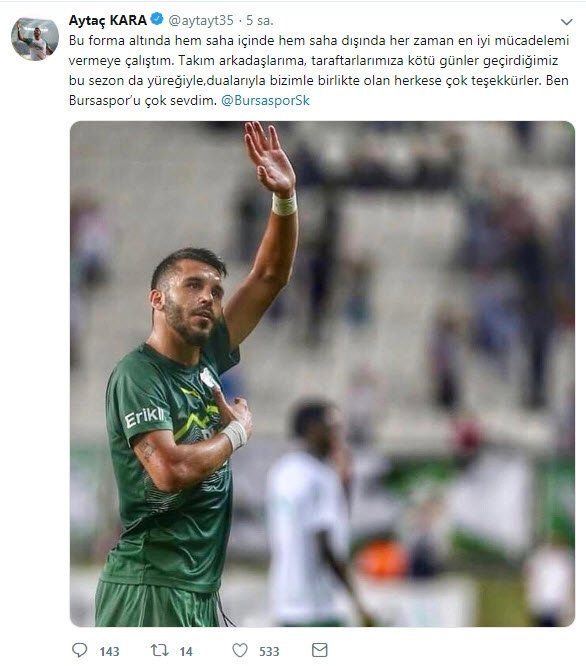586x666 pixels.
Task: Like the tweet with the heart icon
Action: pyautogui.click(x=240, y=650)
